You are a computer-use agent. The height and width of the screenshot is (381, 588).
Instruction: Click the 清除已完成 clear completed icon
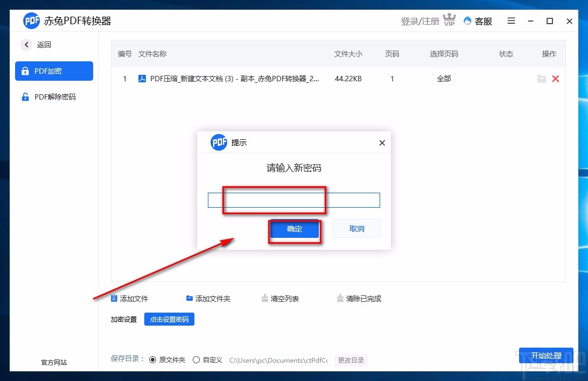tap(340, 298)
